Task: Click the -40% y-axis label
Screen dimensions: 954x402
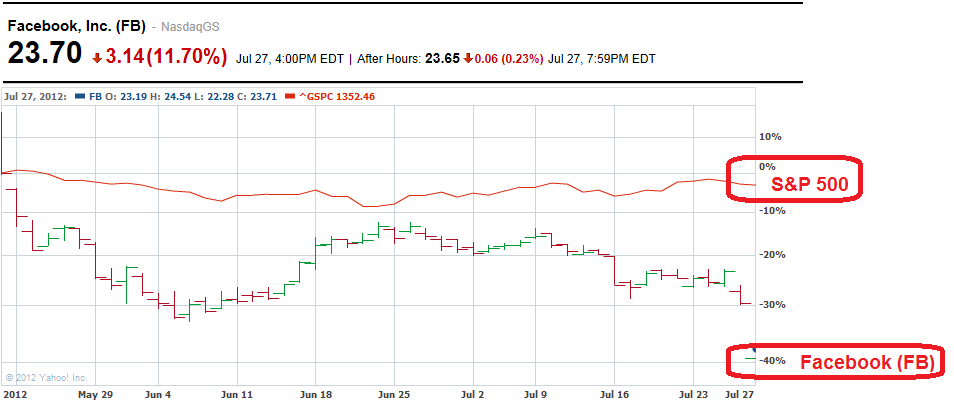Action: pos(771,361)
